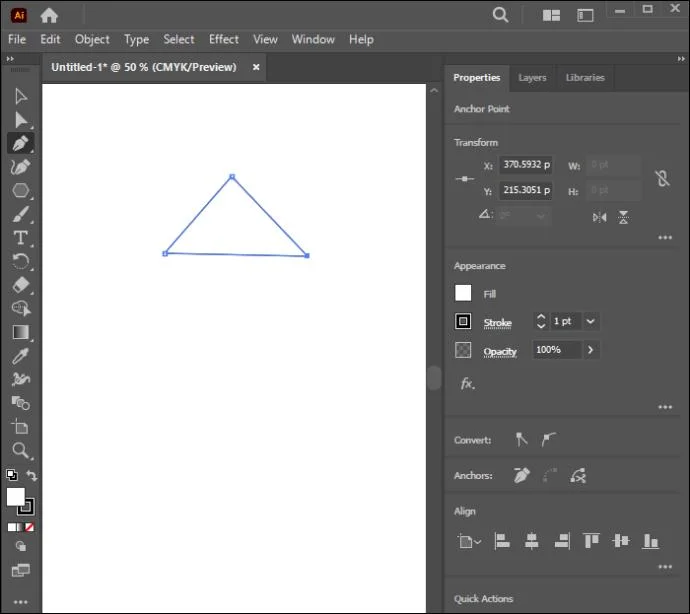Select the Rotate tool
The height and width of the screenshot is (614, 690).
[20, 261]
